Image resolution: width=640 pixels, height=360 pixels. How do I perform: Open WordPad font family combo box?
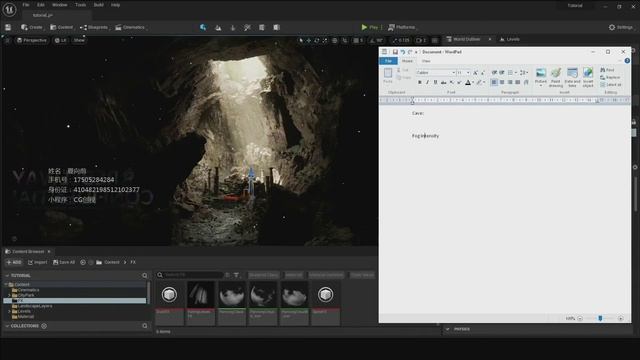pos(436,73)
